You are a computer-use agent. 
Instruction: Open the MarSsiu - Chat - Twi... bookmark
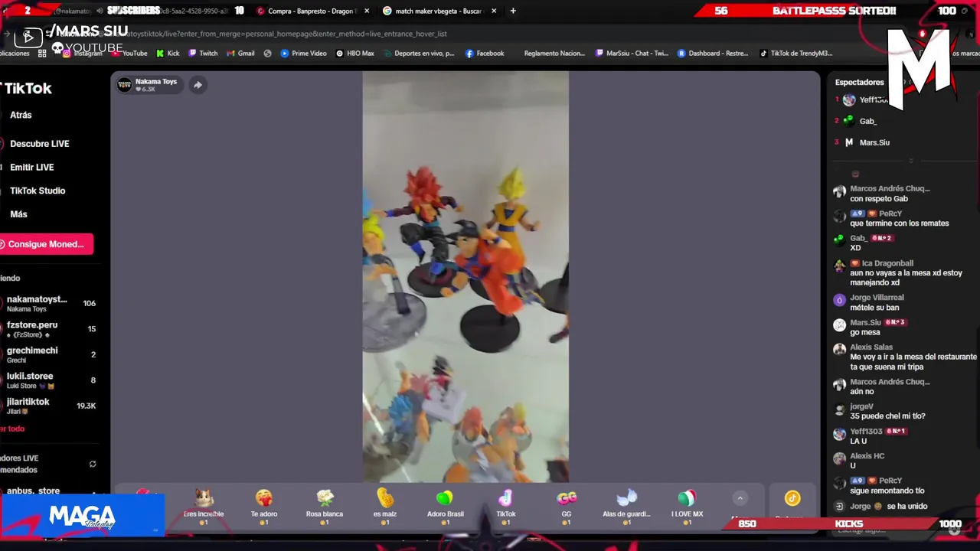pos(631,54)
